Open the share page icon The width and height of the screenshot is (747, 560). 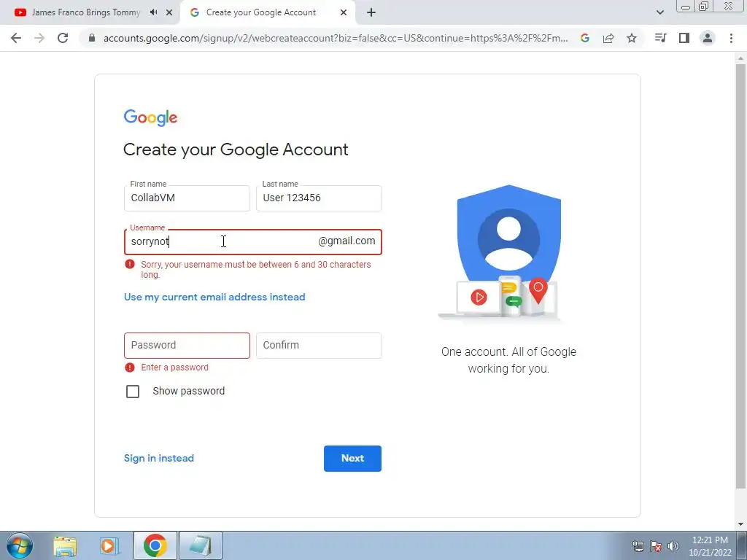pos(608,38)
